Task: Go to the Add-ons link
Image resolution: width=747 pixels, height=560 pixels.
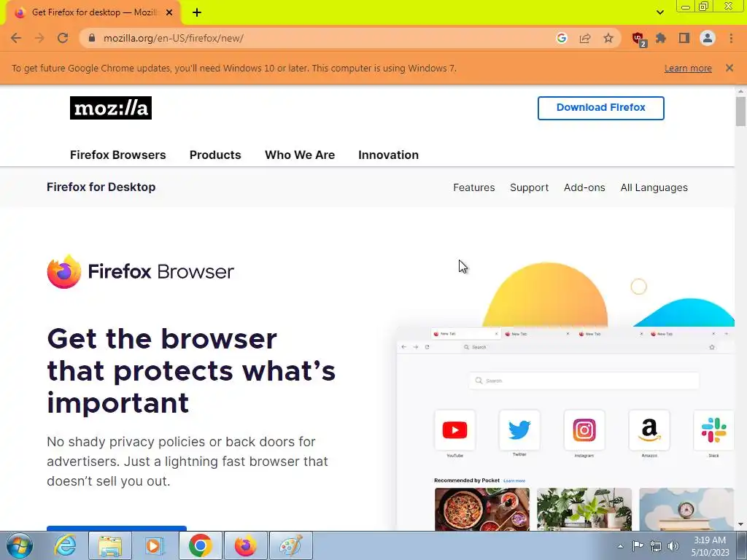Action: point(584,187)
